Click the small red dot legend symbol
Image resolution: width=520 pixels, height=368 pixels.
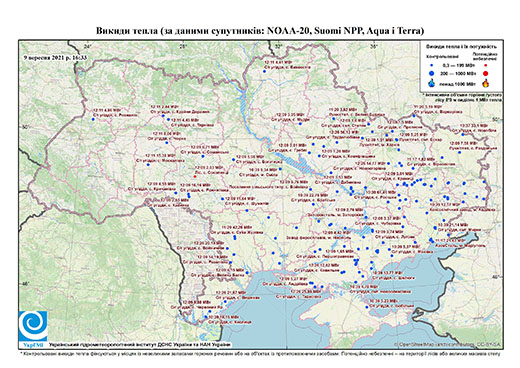coord(485,65)
